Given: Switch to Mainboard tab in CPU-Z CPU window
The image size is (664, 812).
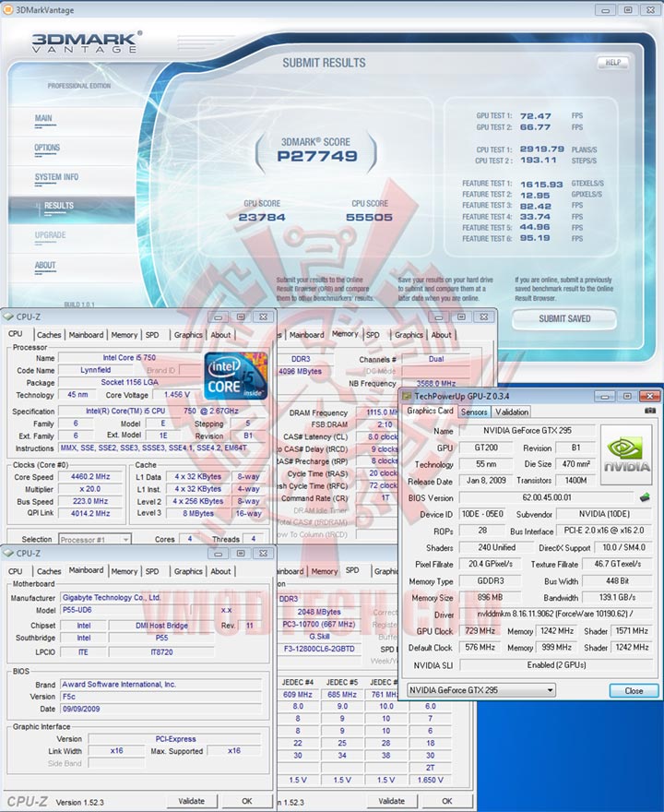Looking at the screenshot, I should coord(86,335).
